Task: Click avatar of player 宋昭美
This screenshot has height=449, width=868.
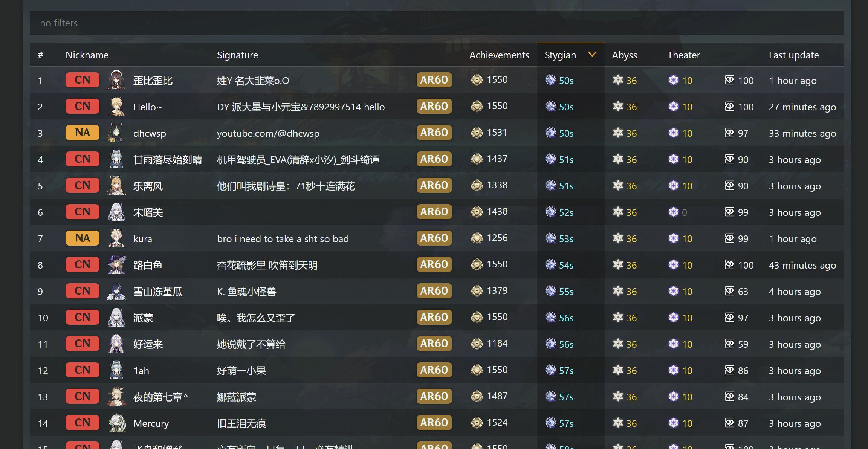Action: tap(116, 212)
